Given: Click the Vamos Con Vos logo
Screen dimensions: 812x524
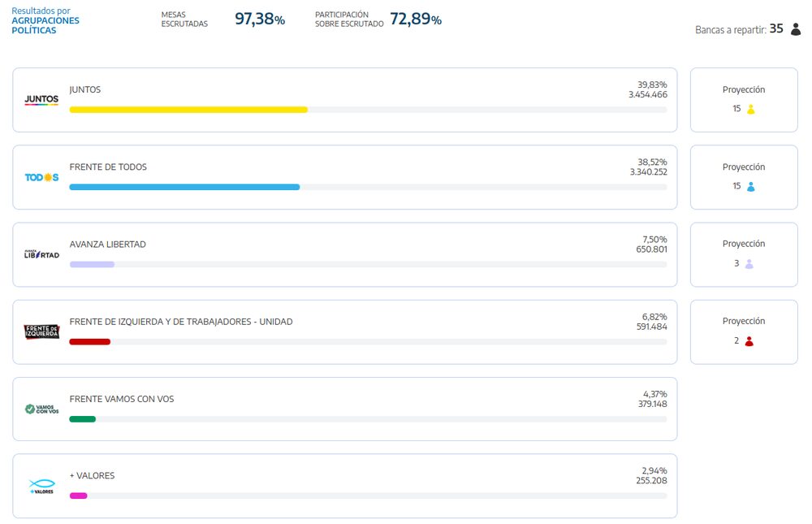Looking at the screenshot, I should point(41,409).
